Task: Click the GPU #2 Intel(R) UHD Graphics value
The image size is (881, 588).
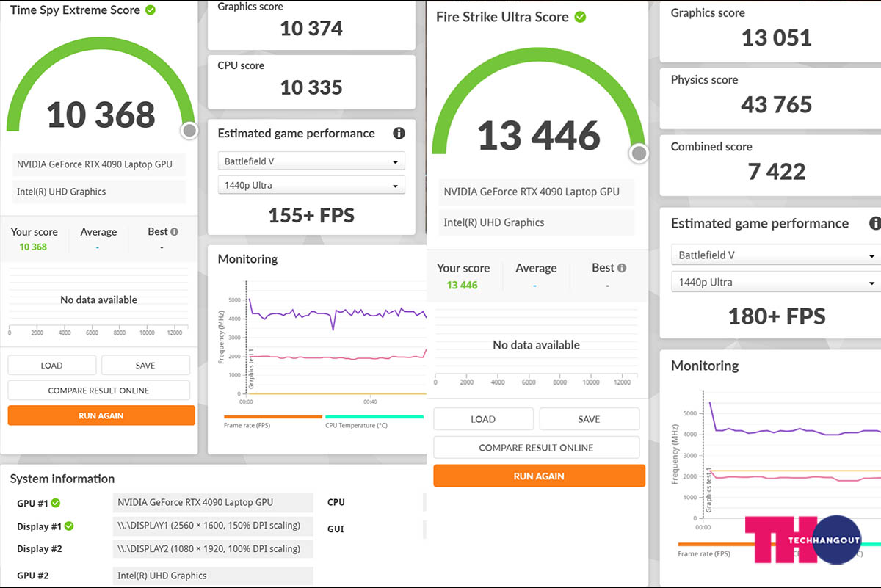Action: tap(213, 576)
